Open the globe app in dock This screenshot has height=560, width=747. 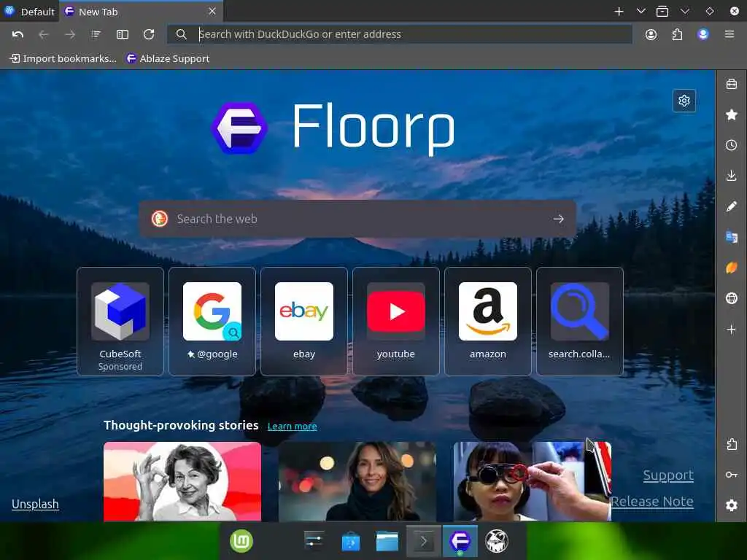[496, 541]
